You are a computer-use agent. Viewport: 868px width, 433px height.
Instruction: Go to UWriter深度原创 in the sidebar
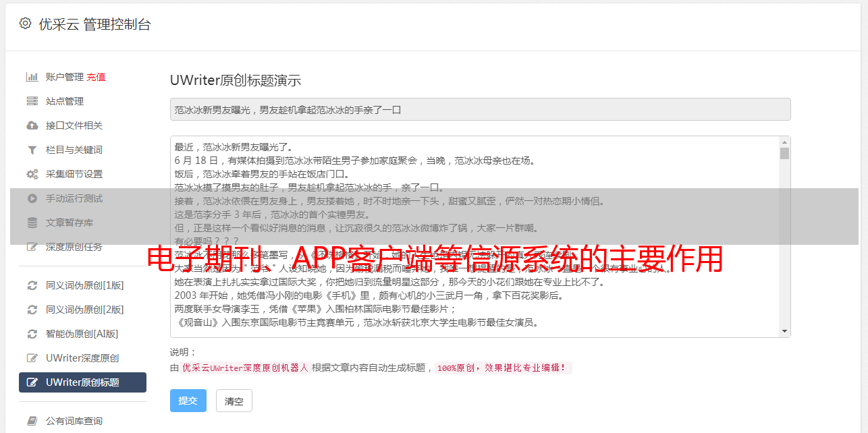point(82,358)
